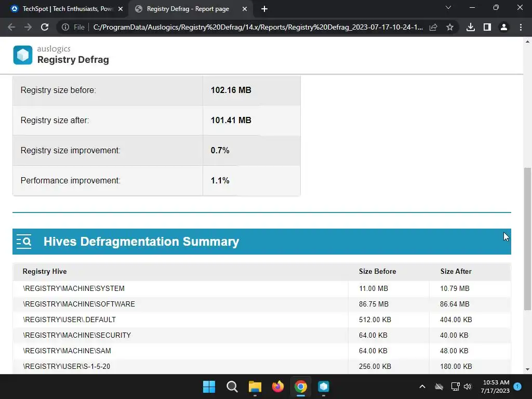Select the \REGISTRY\USER\.DEFAULT row
Image resolution: width=532 pixels, height=399 pixels.
click(262, 320)
